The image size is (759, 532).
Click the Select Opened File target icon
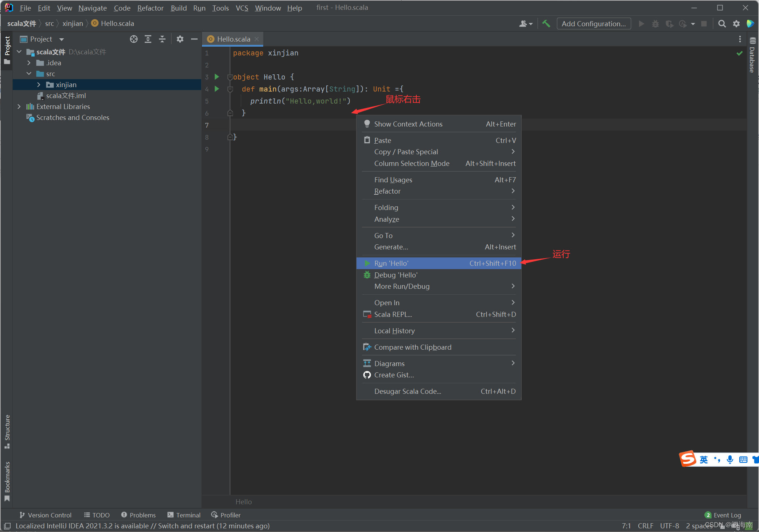coord(134,39)
